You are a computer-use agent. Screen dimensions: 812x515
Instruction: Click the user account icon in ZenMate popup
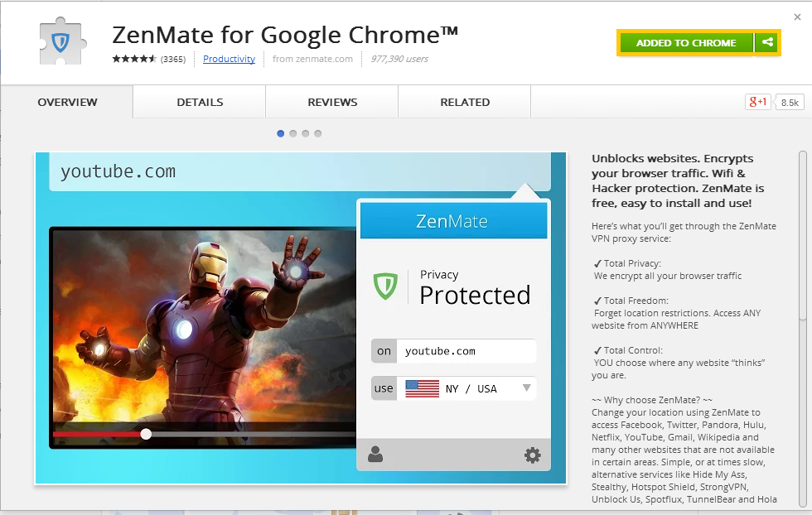point(375,454)
